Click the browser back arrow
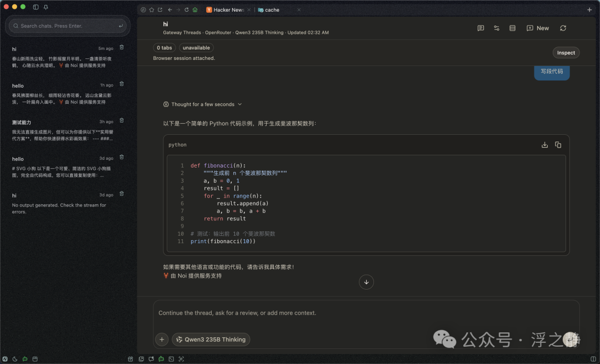Image resolution: width=600 pixels, height=364 pixels. pyautogui.click(x=170, y=10)
